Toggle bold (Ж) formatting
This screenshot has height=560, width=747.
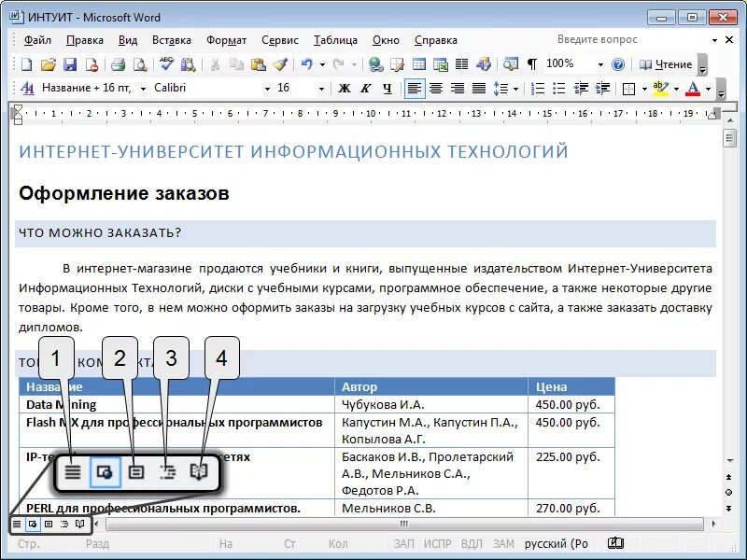pos(344,89)
